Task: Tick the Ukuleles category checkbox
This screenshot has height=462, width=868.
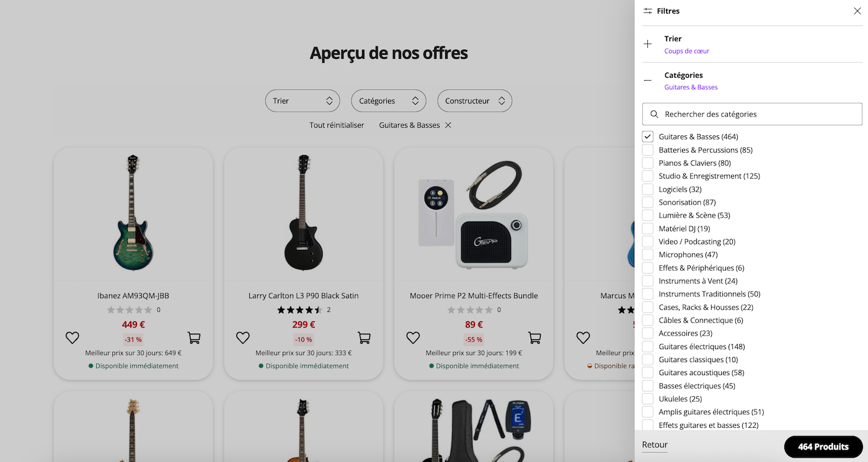Action: tap(648, 399)
